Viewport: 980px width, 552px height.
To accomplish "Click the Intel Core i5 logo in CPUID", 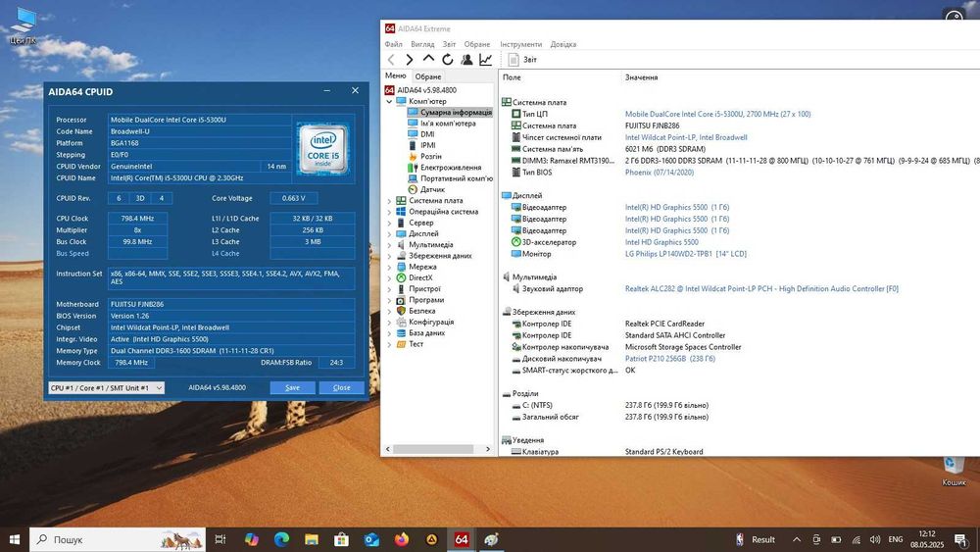I will coord(322,149).
